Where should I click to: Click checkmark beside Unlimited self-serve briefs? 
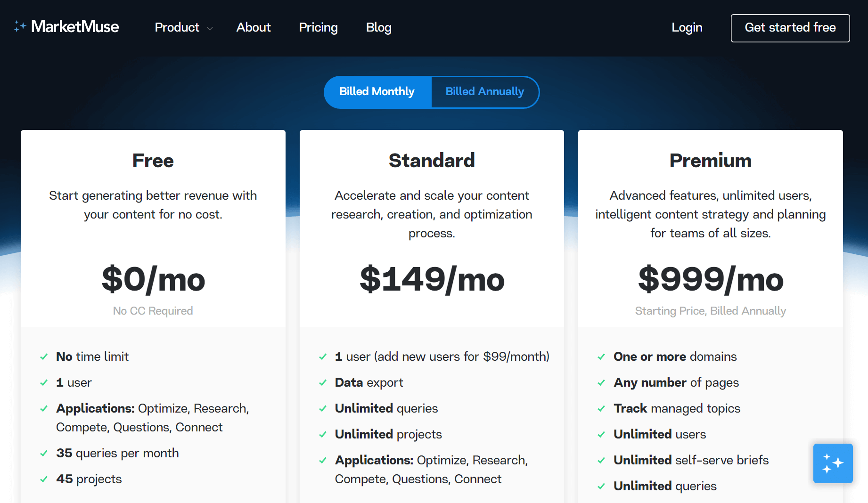(601, 461)
